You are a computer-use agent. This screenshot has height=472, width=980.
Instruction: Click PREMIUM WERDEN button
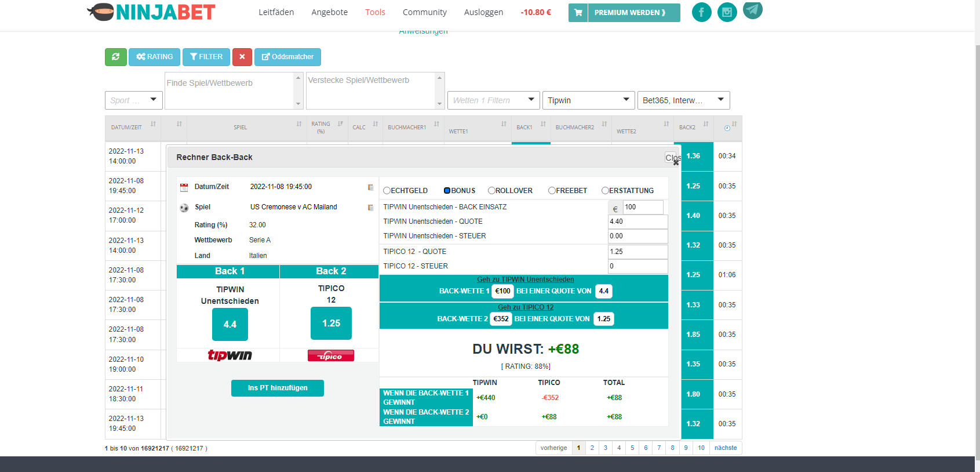point(634,13)
